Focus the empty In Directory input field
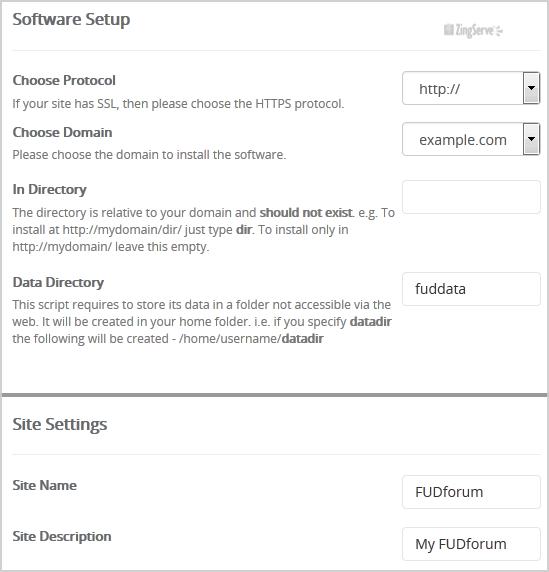549x572 pixels. coord(471,197)
